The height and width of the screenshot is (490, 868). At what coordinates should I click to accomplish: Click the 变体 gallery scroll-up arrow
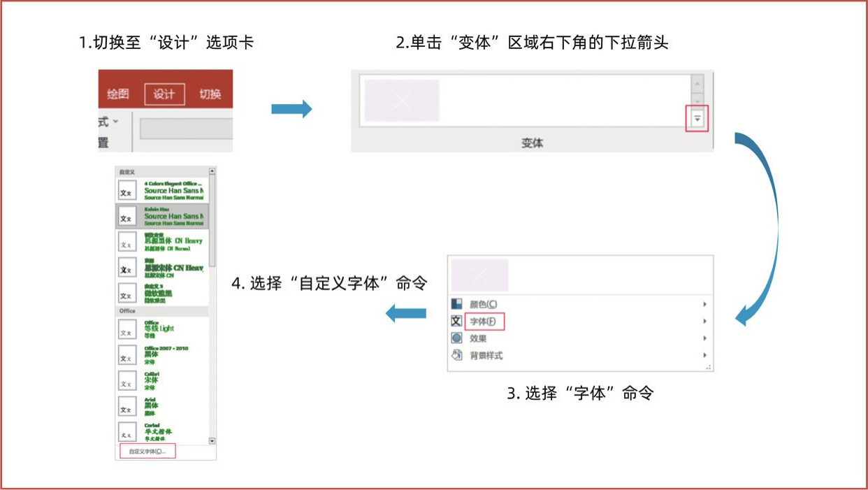pos(697,83)
